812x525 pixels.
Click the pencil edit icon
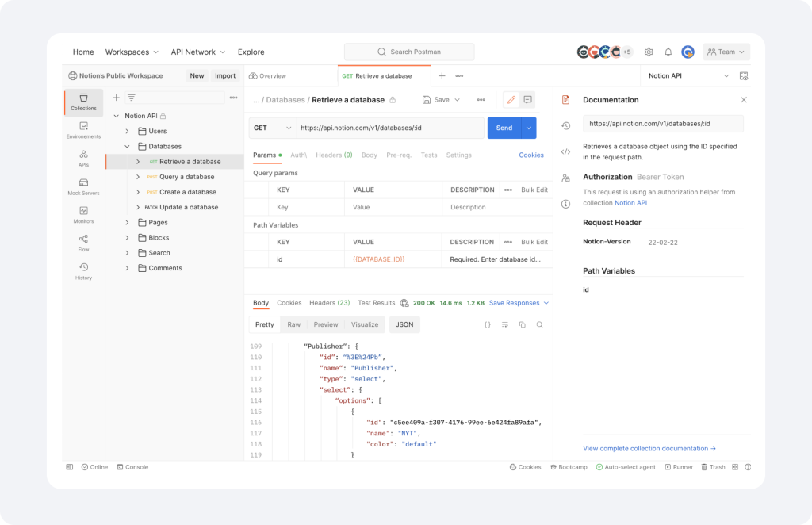click(x=511, y=99)
